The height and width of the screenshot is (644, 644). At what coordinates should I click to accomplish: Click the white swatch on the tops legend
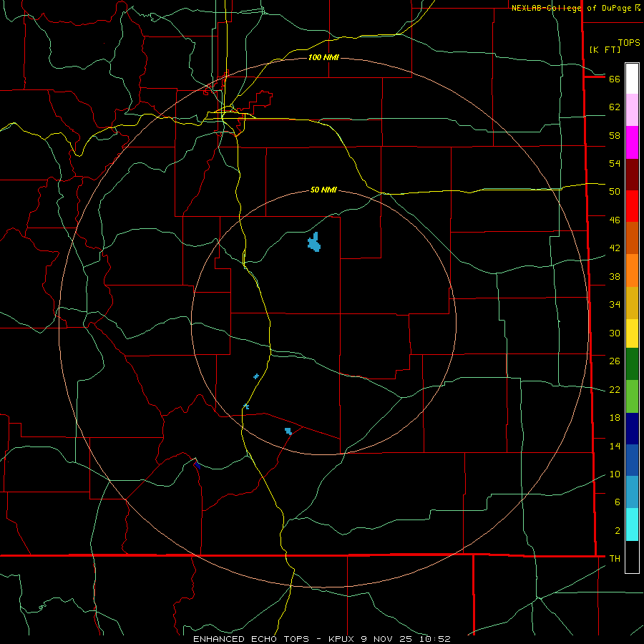(632, 79)
